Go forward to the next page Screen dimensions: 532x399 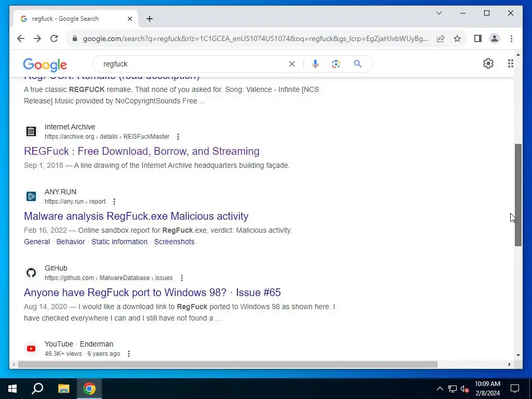pyautogui.click(x=37, y=38)
